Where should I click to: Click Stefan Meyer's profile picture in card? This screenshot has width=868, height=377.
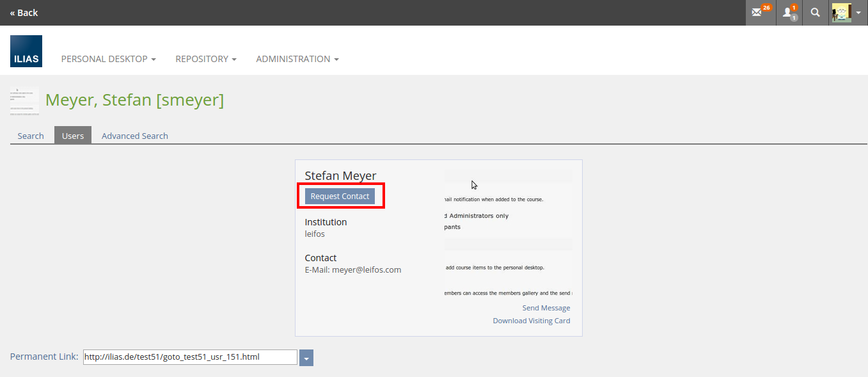(508, 233)
